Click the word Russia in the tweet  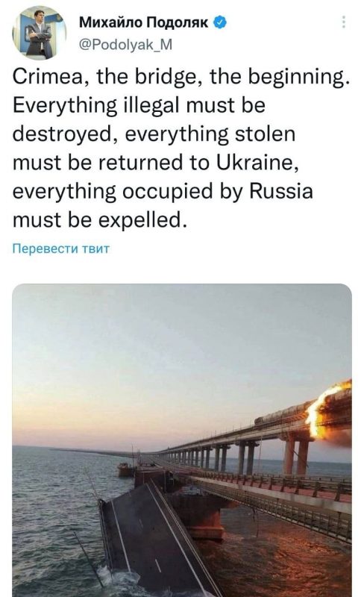tap(281, 191)
